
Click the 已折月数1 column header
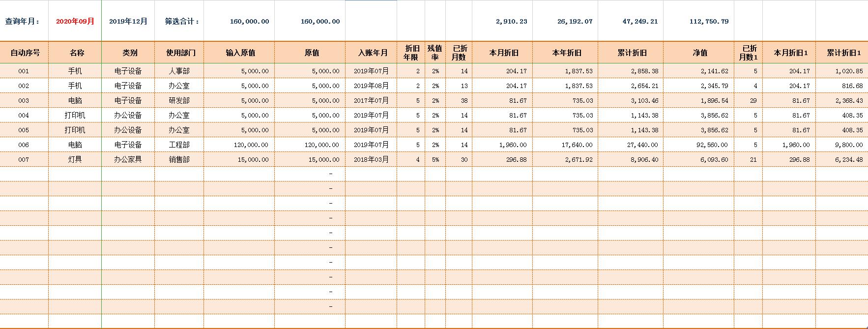749,53
